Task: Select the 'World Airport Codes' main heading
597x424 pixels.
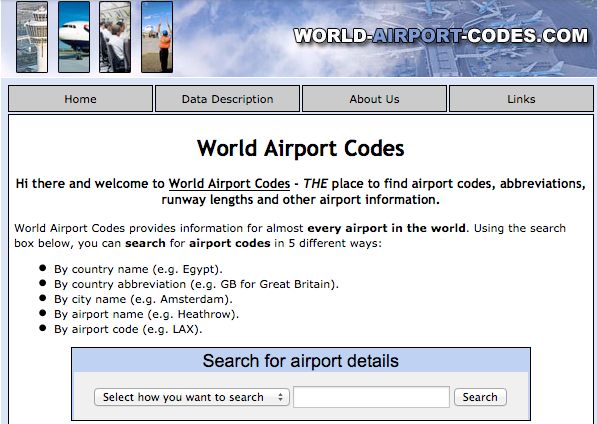Action: click(300, 148)
